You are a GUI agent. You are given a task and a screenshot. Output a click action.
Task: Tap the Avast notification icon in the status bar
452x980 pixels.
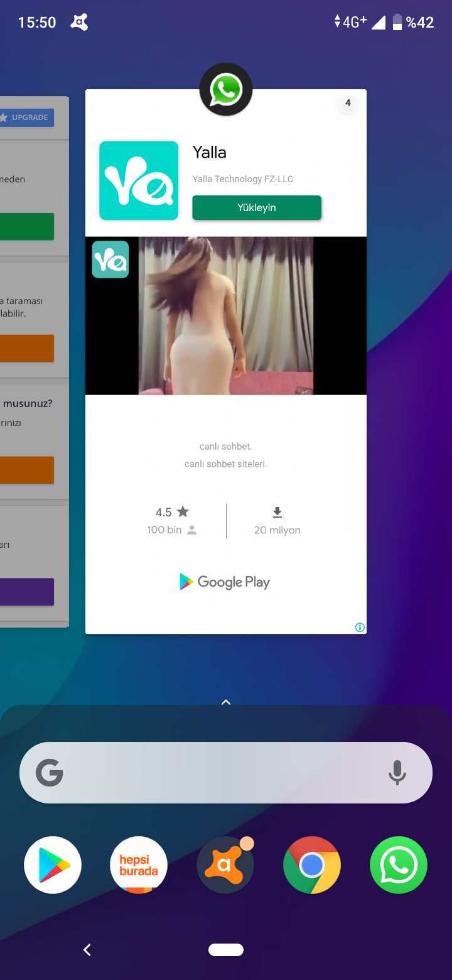79,23
